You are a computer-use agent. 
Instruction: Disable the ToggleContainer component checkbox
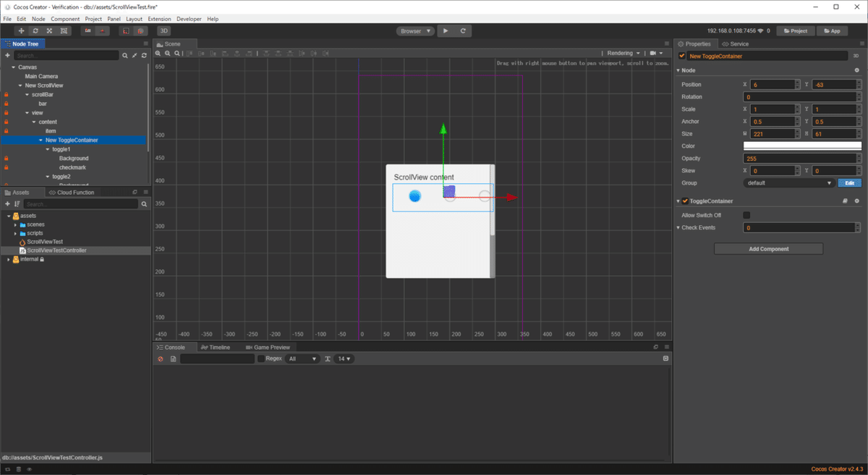(x=686, y=201)
